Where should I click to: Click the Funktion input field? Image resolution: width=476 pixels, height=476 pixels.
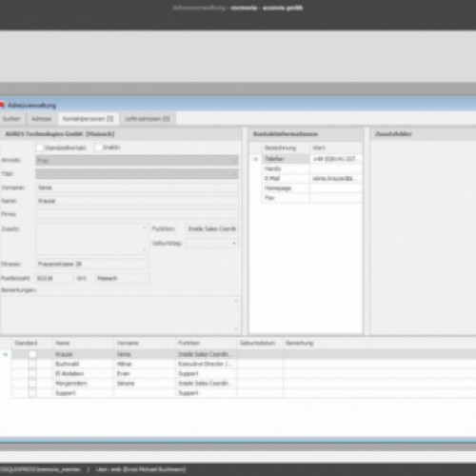click(x=212, y=228)
